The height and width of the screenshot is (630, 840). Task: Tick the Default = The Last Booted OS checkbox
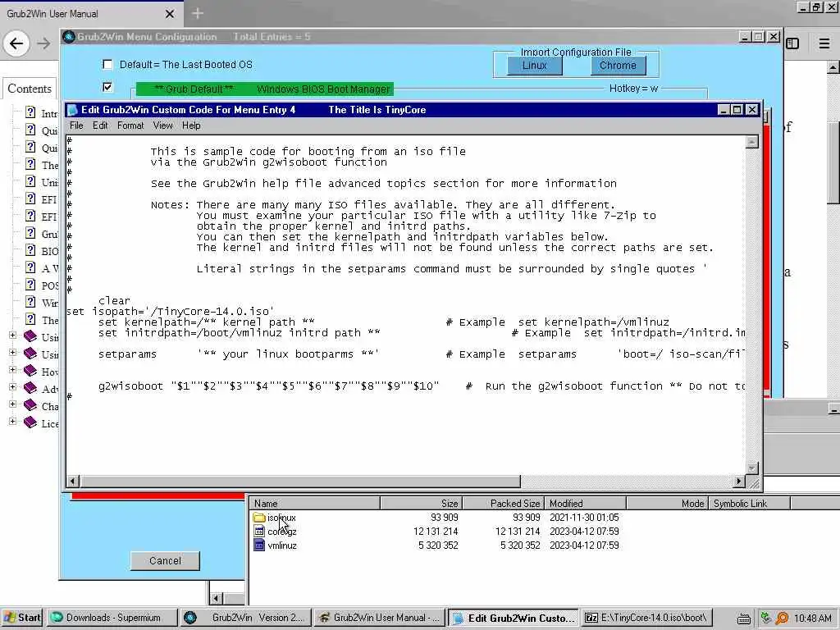107,65
